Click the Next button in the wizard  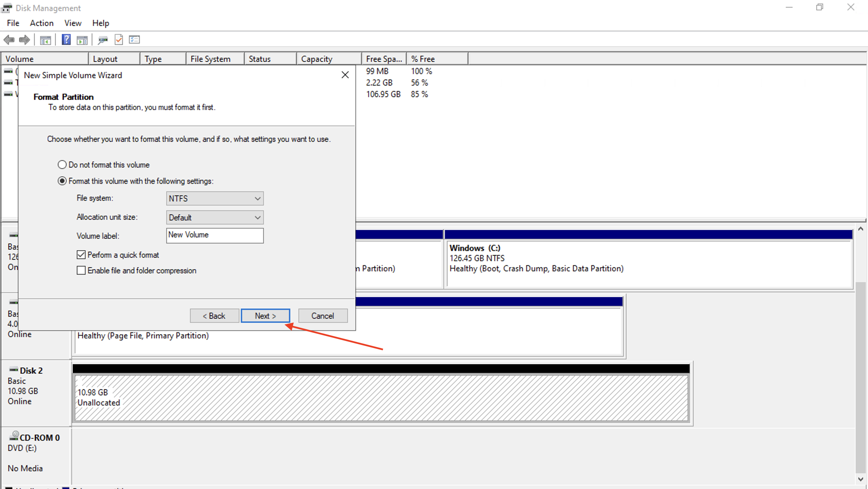coord(265,316)
